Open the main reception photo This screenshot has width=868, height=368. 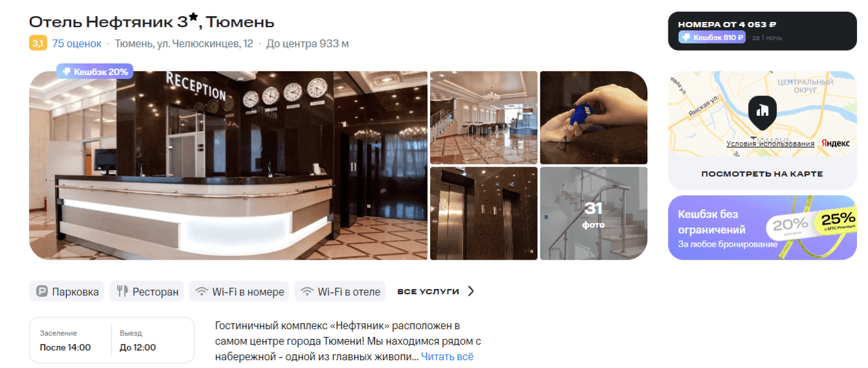pyautogui.click(x=228, y=165)
